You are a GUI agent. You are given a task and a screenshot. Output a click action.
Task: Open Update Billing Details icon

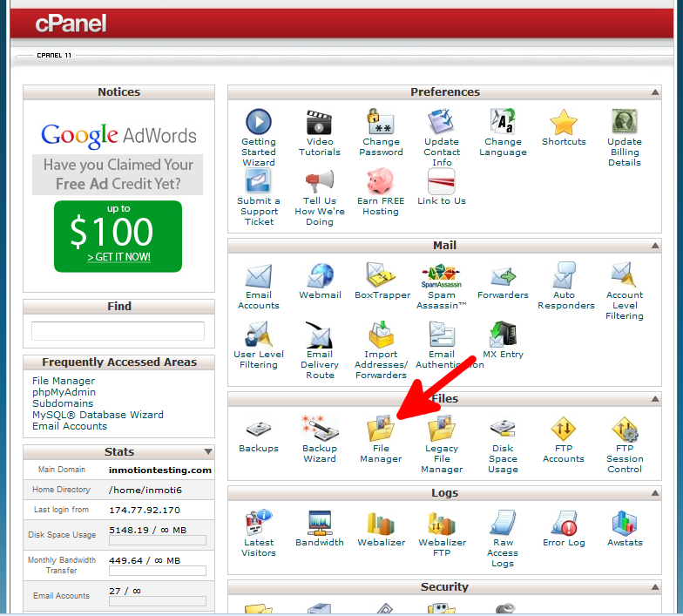point(625,122)
